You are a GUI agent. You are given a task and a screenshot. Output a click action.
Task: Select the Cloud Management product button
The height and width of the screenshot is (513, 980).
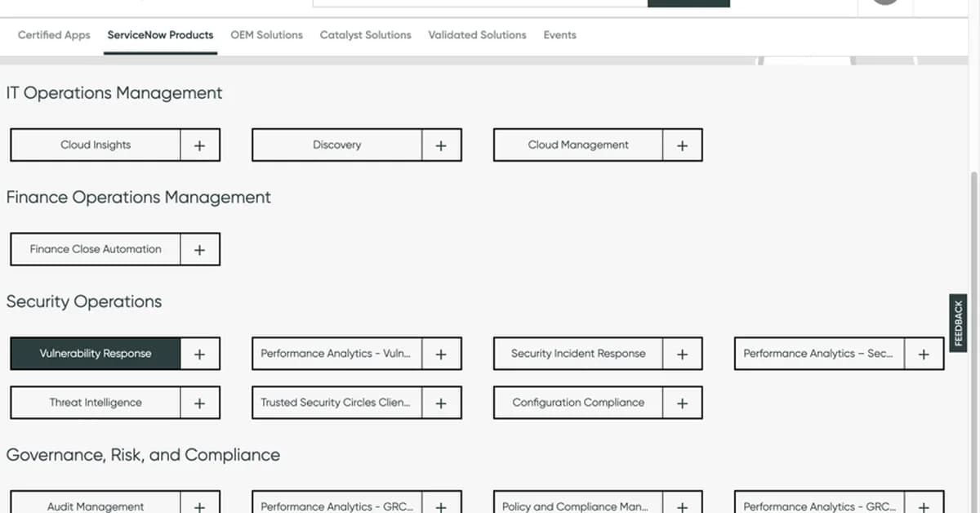click(578, 145)
